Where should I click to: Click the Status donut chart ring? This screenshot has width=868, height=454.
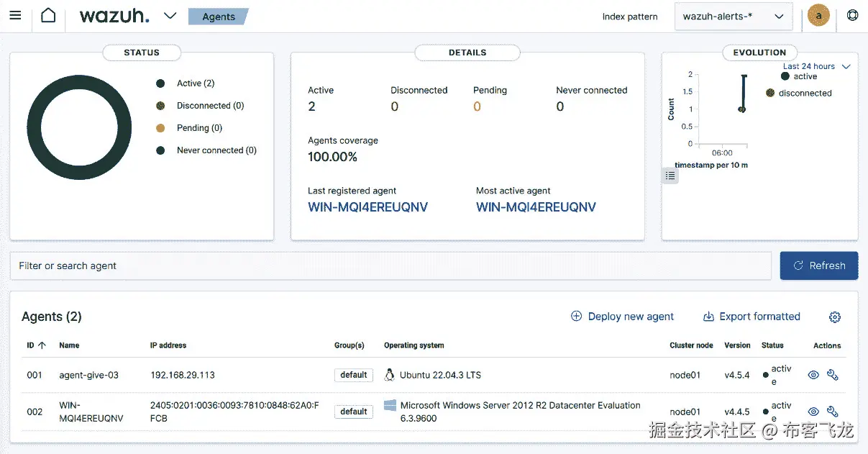(x=32, y=127)
